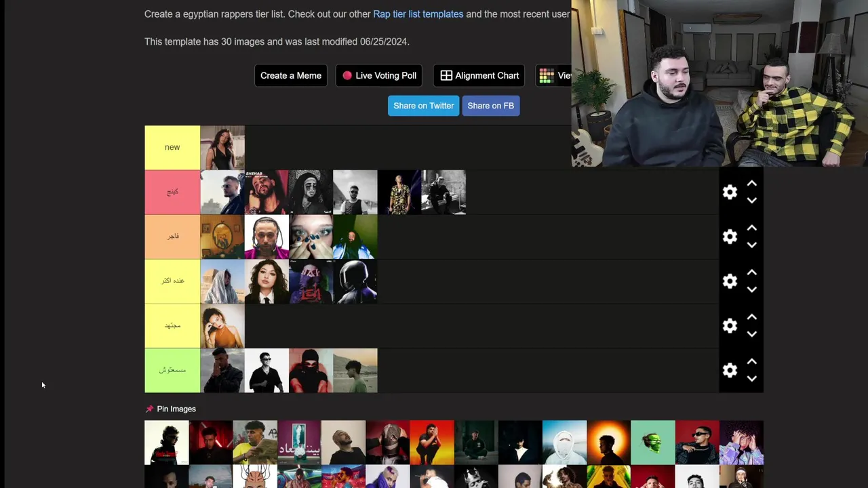Select the black balaclava figure on red background
Viewport: 868px width, 488px height.
click(311, 371)
